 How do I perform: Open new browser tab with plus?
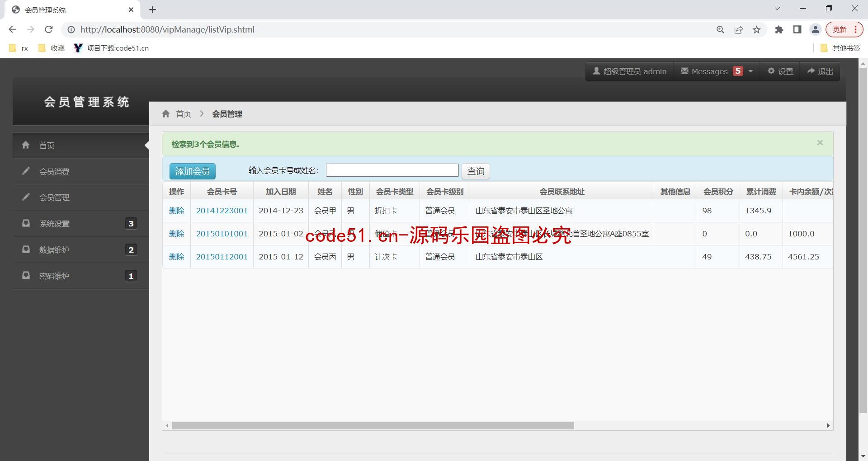tap(152, 9)
